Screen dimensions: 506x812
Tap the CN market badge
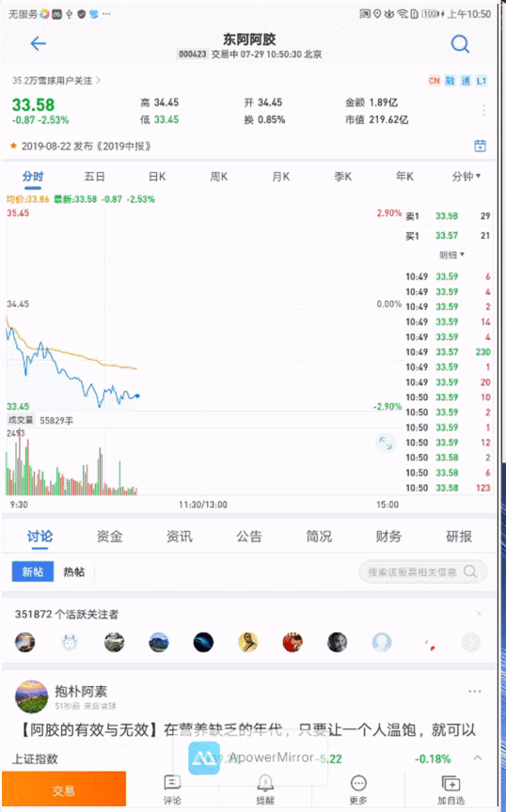pyautogui.click(x=434, y=81)
